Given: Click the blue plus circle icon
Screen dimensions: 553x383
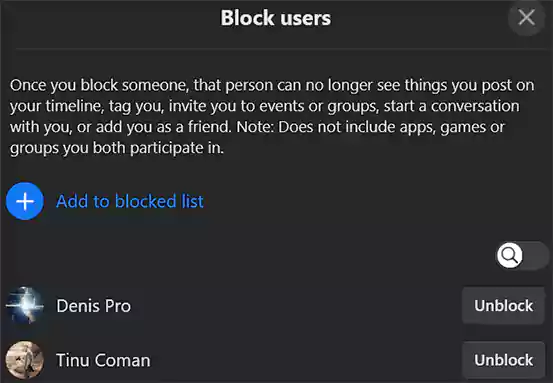Looking at the screenshot, I should coord(25,201).
